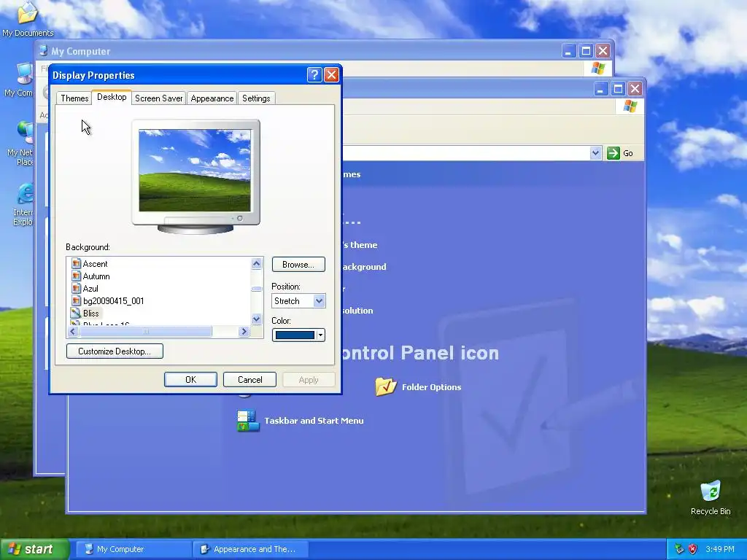Click the right arrow of the background list scrollbar
This screenshot has height=560, width=747.
tap(244, 332)
